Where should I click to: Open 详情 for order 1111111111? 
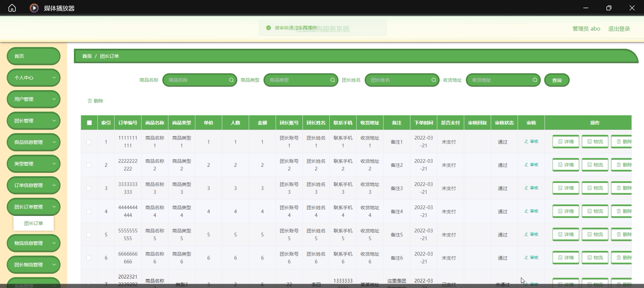point(566,142)
